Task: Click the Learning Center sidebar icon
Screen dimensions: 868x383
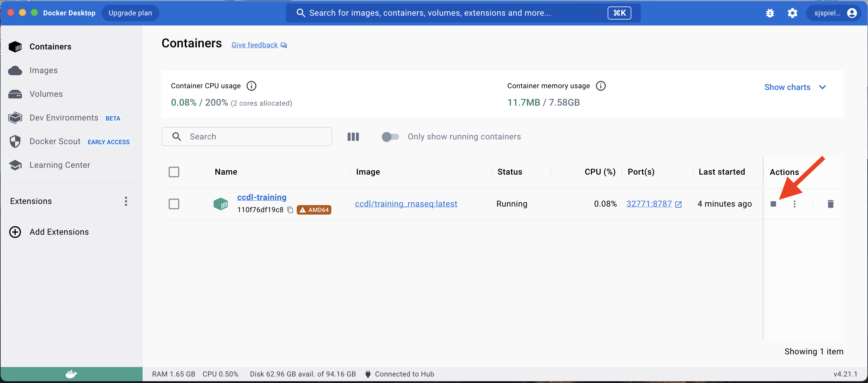Action: pos(15,165)
